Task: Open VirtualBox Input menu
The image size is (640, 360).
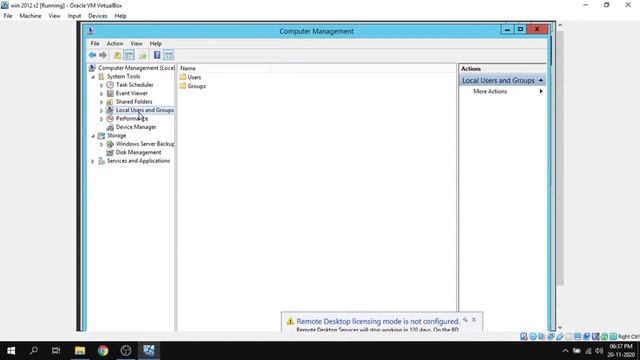Action: (x=74, y=16)
